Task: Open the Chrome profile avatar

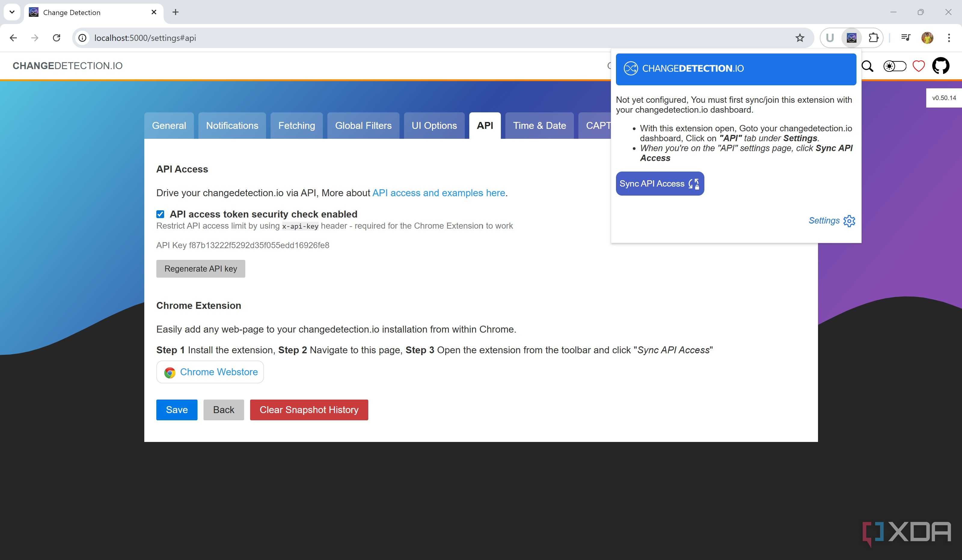Action: [927, 38]
